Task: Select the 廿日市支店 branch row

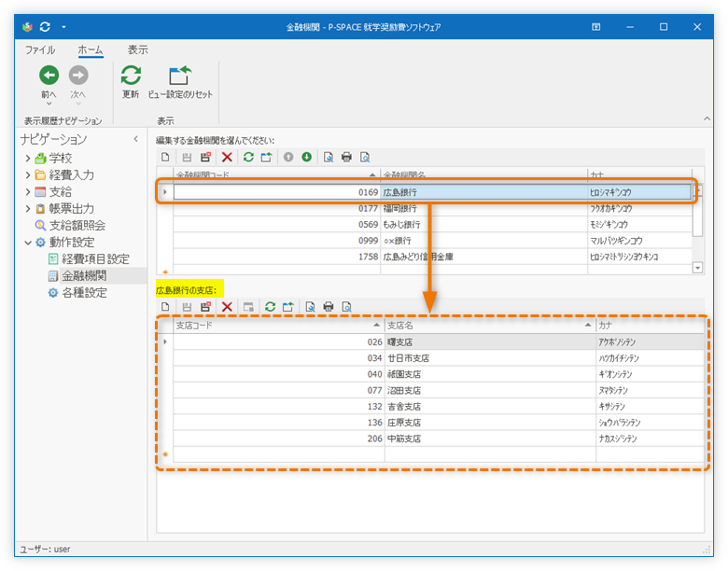Action: coord(439,358)
